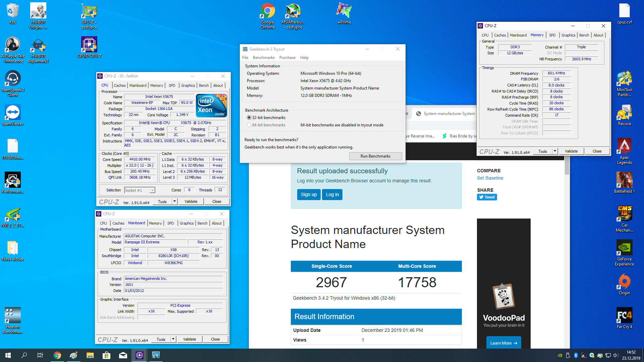Switch to Memory tab in Mainboard CPU-Z window
The width and height of the screenshot is (644, 362).
point(155,223)
